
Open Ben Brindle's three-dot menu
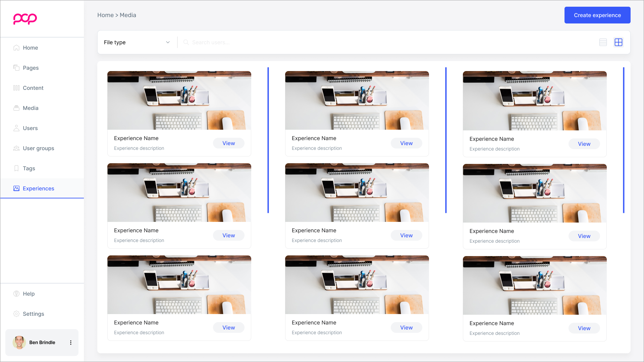[70, 343]
